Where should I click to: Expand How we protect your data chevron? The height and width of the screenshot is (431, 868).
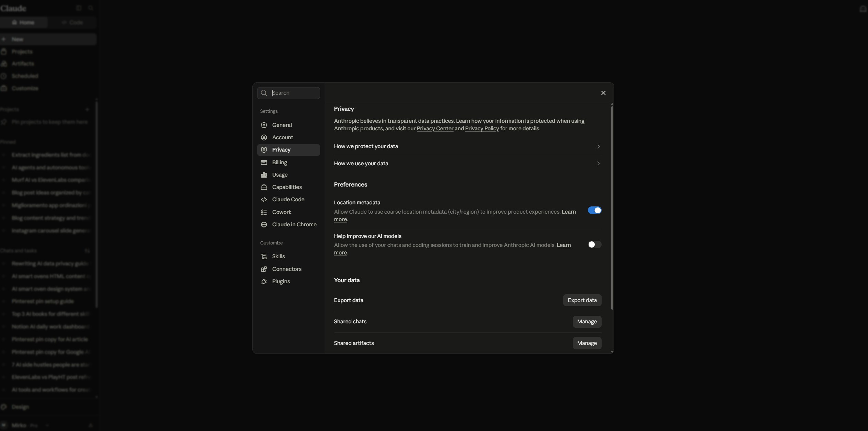tap(598, 146)
